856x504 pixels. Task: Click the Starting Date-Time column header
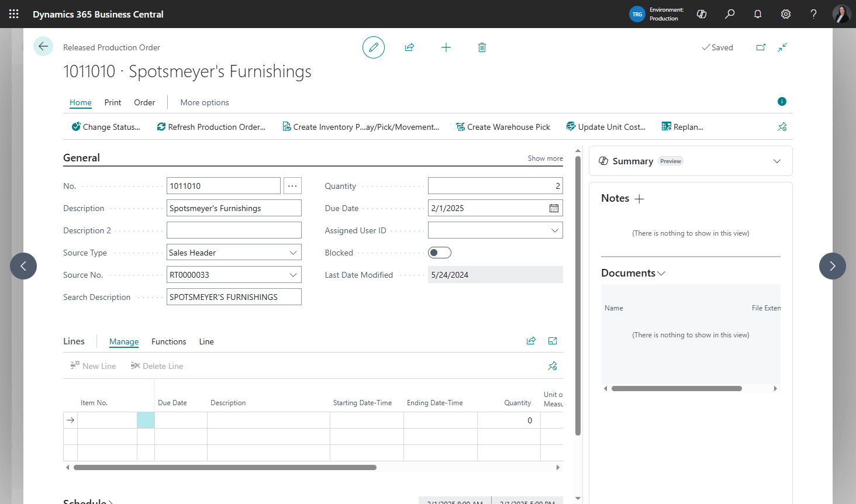(x=363, y=403)
